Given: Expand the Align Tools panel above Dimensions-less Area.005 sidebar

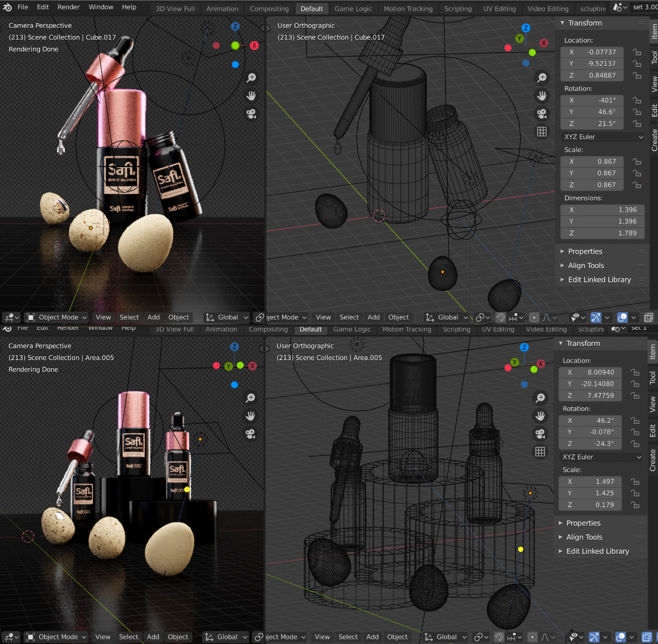Looking at the screenshot, I should point(584,537).
